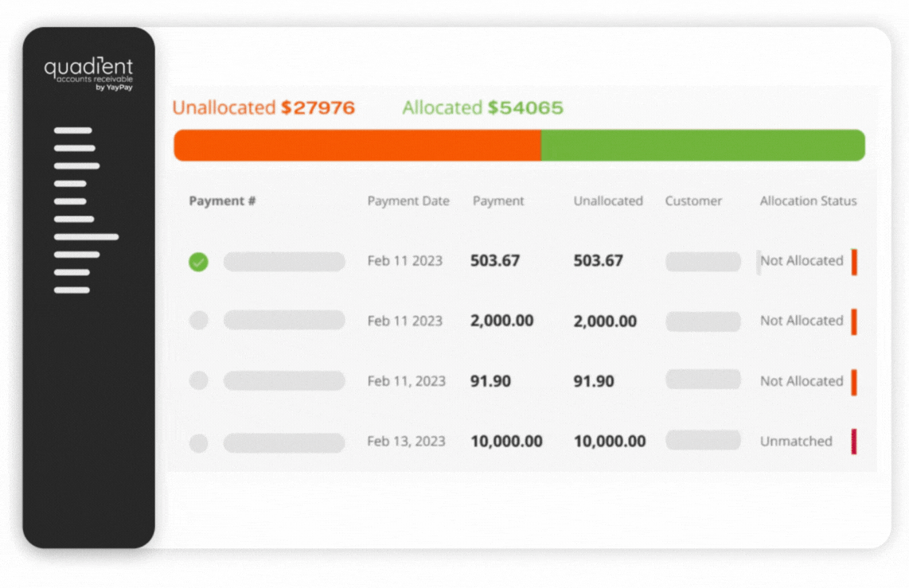The width and height of the screenshot is (909, 588).
Task: Click the orange Not Allocated status bar
Action: (854, 261)
